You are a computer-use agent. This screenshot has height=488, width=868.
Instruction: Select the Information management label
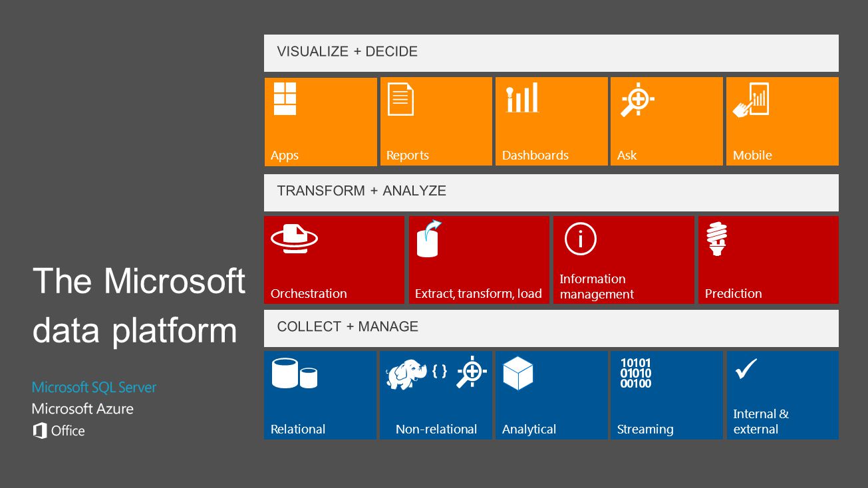(597, 287)
